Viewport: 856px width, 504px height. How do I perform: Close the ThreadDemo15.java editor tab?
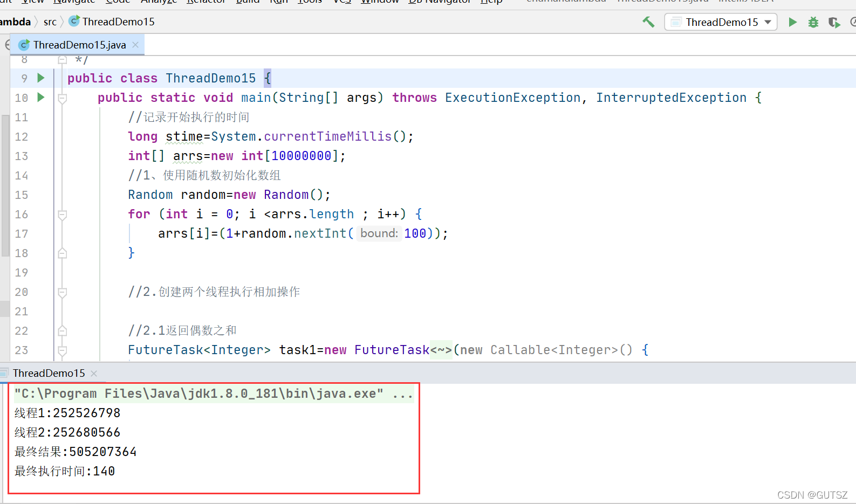[135, 45]
